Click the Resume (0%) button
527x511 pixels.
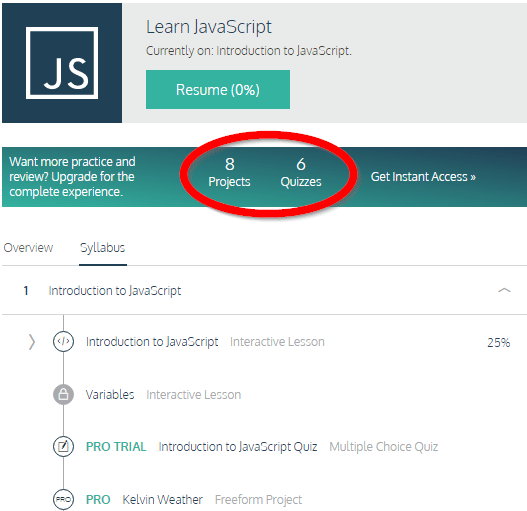tap(218, 89)
